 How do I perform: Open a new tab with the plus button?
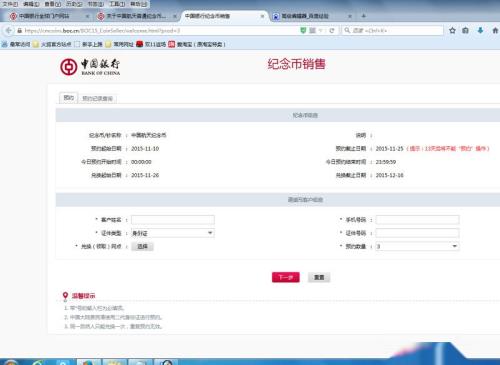[x=364, y=16]
